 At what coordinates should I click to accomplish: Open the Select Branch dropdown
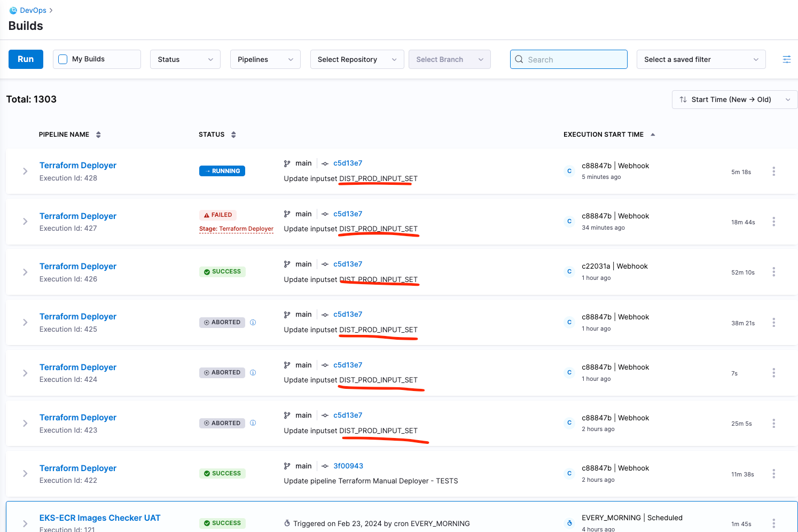(x=450, y=59)
